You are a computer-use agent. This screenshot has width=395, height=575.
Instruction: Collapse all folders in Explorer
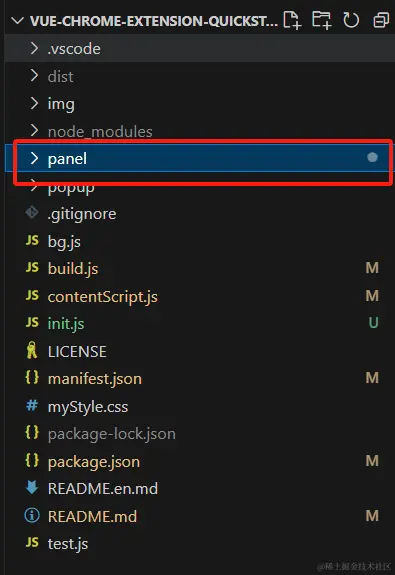(x=381, y=20)
